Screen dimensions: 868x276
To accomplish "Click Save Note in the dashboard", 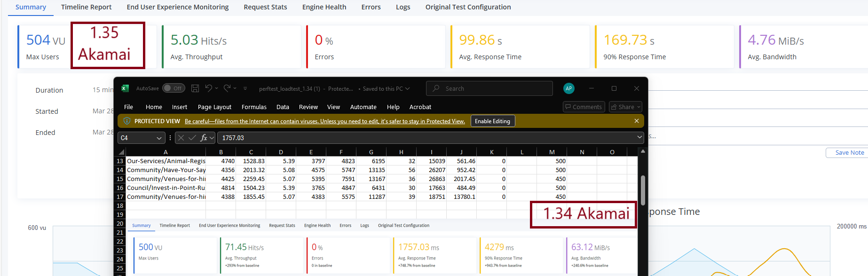I will tap(849, 153).
